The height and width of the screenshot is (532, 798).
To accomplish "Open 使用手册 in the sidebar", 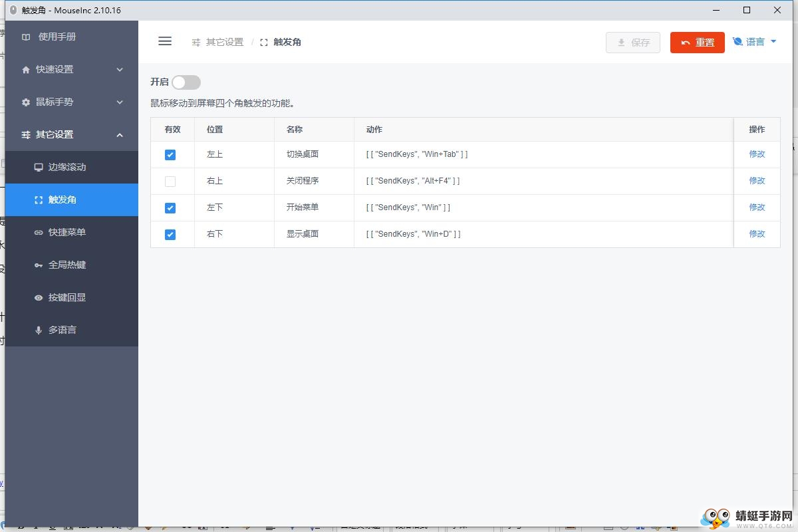I will point(72,37).
